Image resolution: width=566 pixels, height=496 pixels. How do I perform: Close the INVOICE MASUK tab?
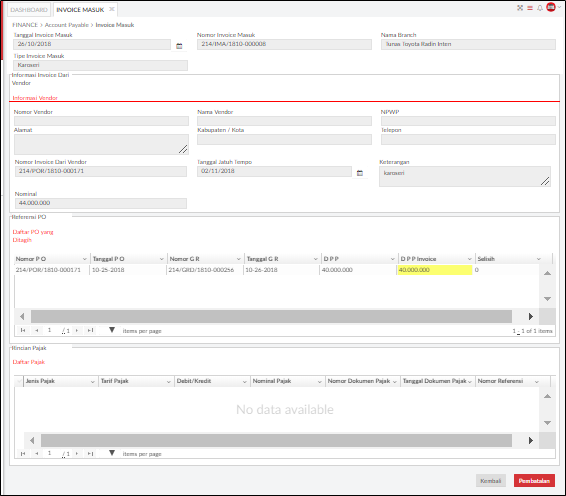[112, 9]
